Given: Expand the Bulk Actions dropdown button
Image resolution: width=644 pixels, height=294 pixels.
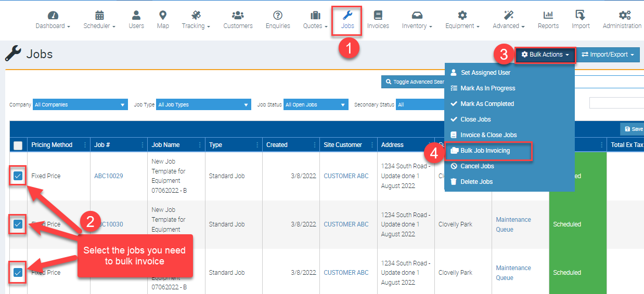Looking at the screenshot, I should tap(546, 55).
